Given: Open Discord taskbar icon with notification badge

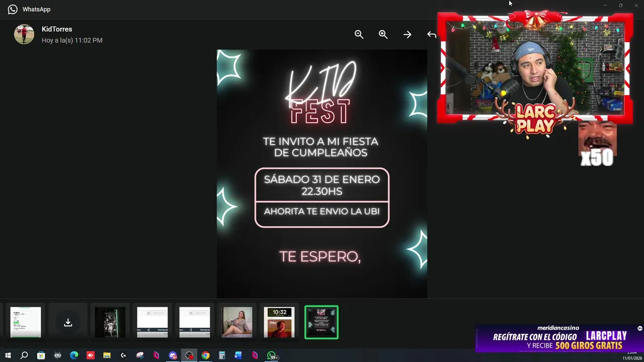Looking at the screenshot, I should [173, 355].
